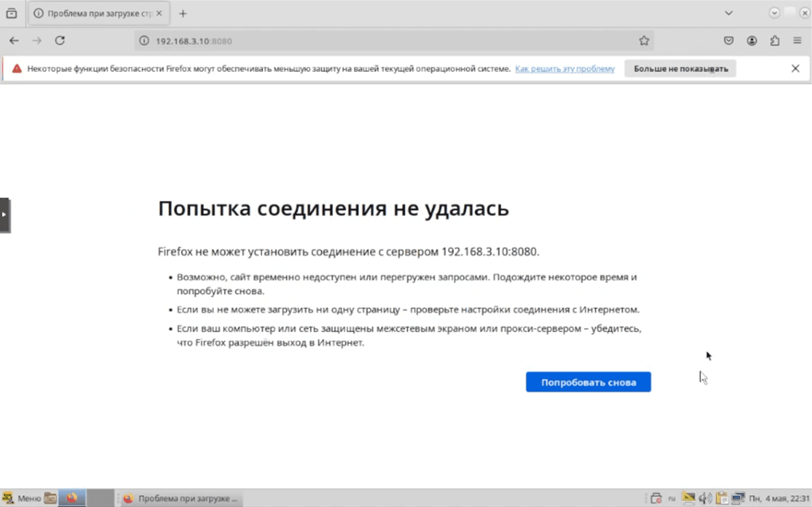Close the Firefox window

click(805, 13)
